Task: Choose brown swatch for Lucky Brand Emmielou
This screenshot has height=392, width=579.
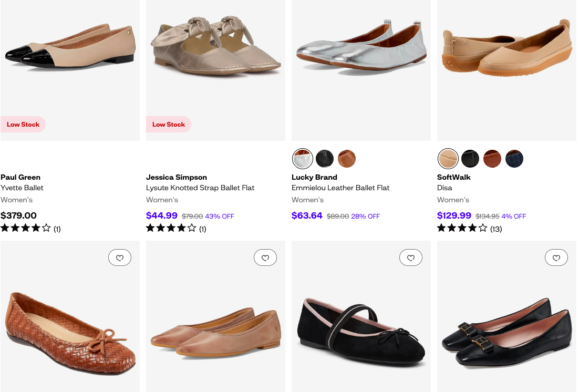Action: coord(347,158)
